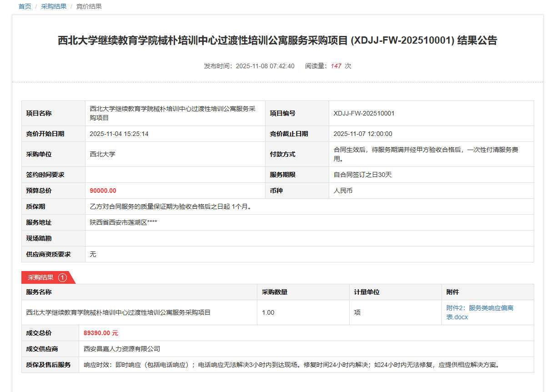Click supplier name 西安昌嘉人力资源有限公司
The width and height of the screenshot is (551, 392).
[x=122, y=349]
